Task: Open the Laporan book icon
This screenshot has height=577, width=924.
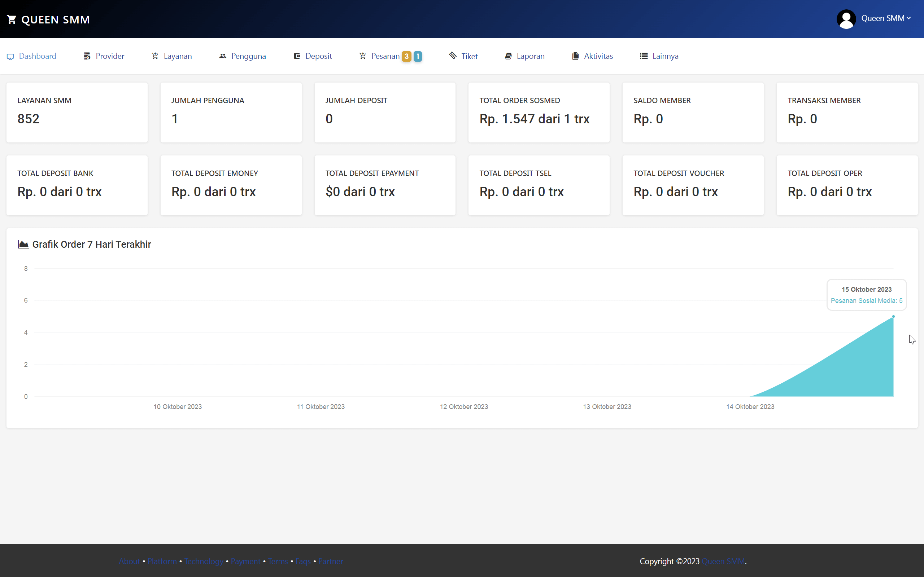Action: [x=508, y=56]
